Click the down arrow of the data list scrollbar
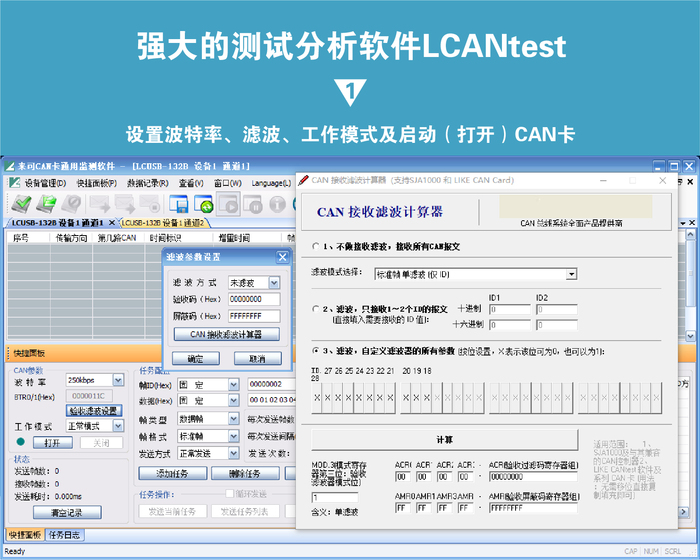700x560 pixels. click(690, 335)
